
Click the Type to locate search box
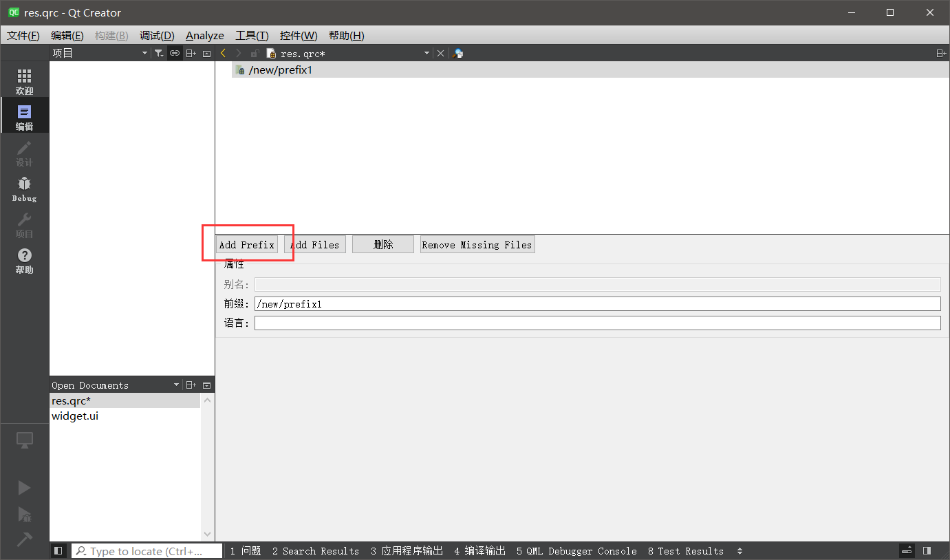coord(147,551)
